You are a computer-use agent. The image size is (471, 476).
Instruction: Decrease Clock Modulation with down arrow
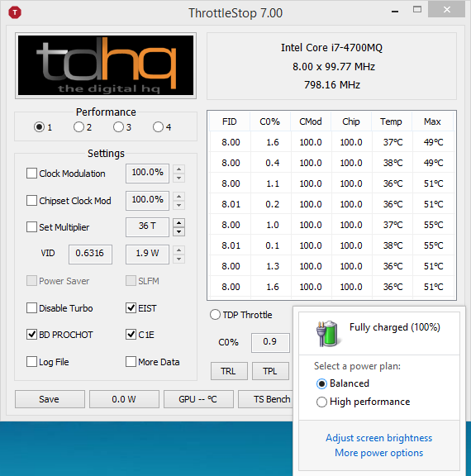point(179,178)
